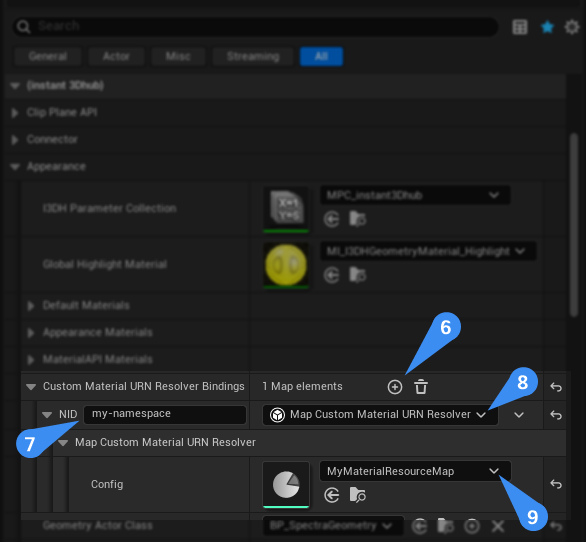
Task: Focus the Search details field
Action: [256, 27]
